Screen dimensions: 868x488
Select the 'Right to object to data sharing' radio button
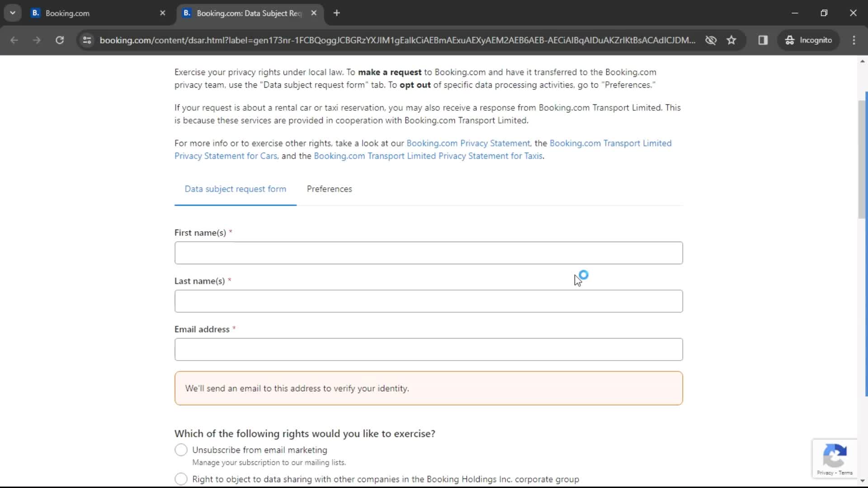click(x=181, y=479)
